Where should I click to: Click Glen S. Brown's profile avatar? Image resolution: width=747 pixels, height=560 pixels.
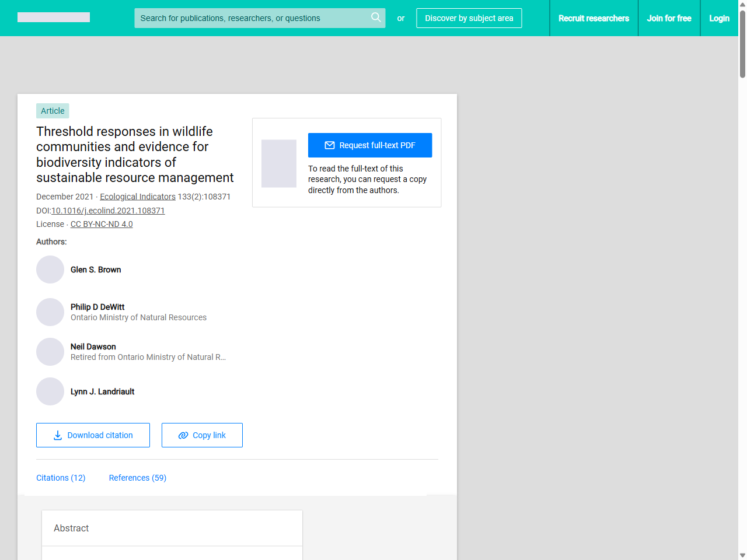coord(50,269)
